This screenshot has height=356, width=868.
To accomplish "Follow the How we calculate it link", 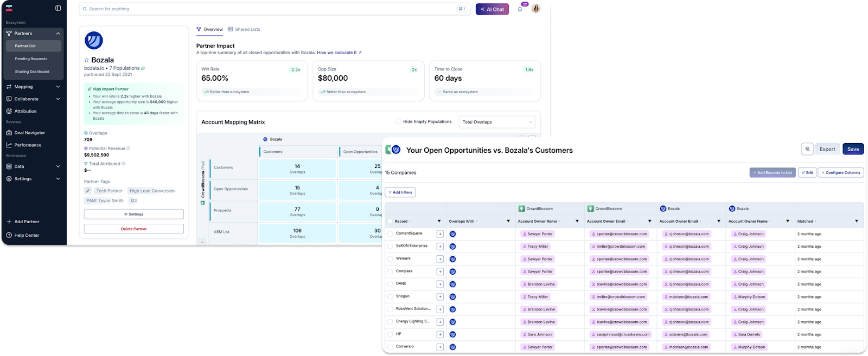I will (x=339, y=53).
